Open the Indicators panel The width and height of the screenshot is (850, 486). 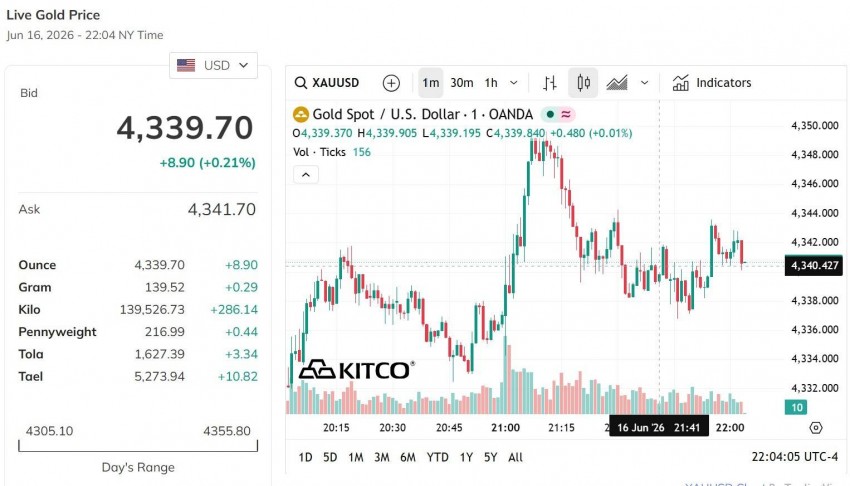coord(712,83)
